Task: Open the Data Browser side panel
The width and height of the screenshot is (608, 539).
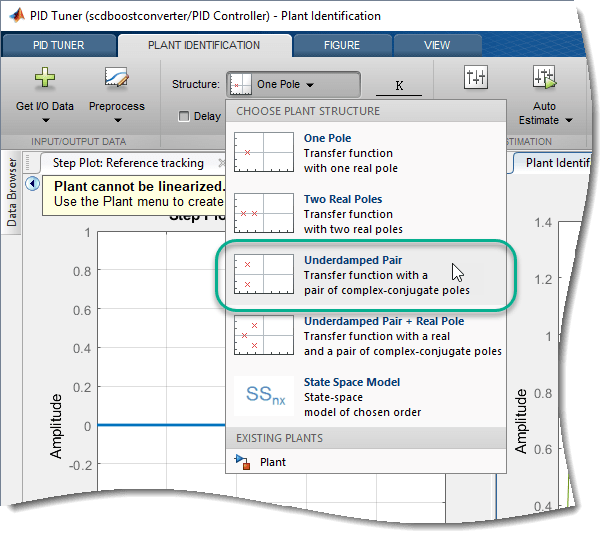Action: 12,192
